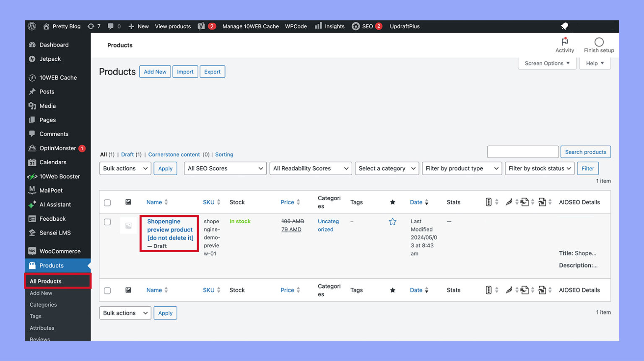Check the Shopengine preview product row checkbox
Screen dimensions: 644x361
coord(107,222)
